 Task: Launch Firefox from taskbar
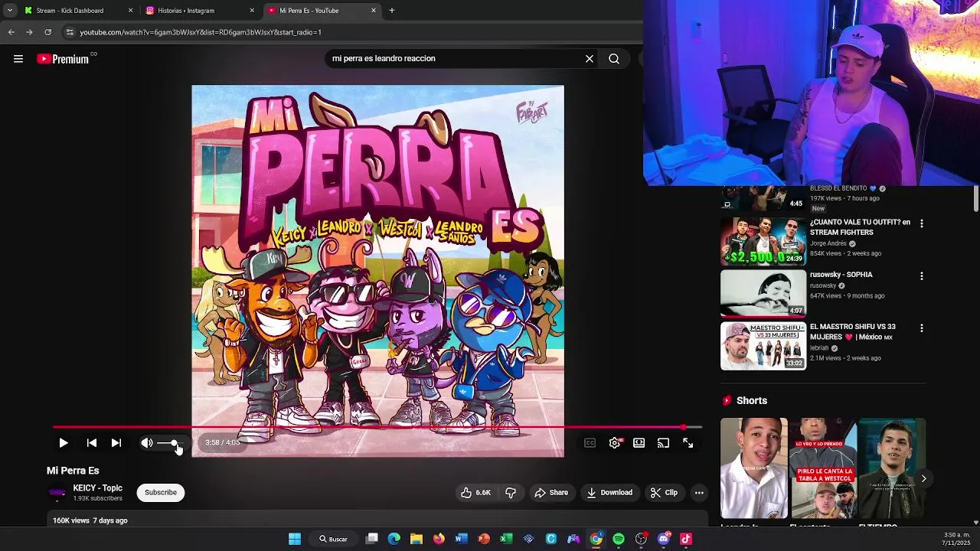(439, 539)
